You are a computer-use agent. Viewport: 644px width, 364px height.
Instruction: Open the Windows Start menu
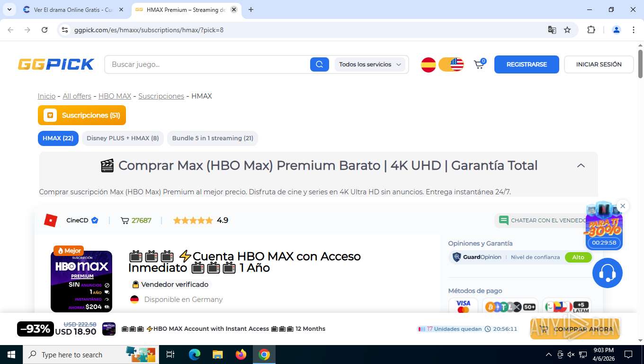pyautogui.click(x=11, y=355)
